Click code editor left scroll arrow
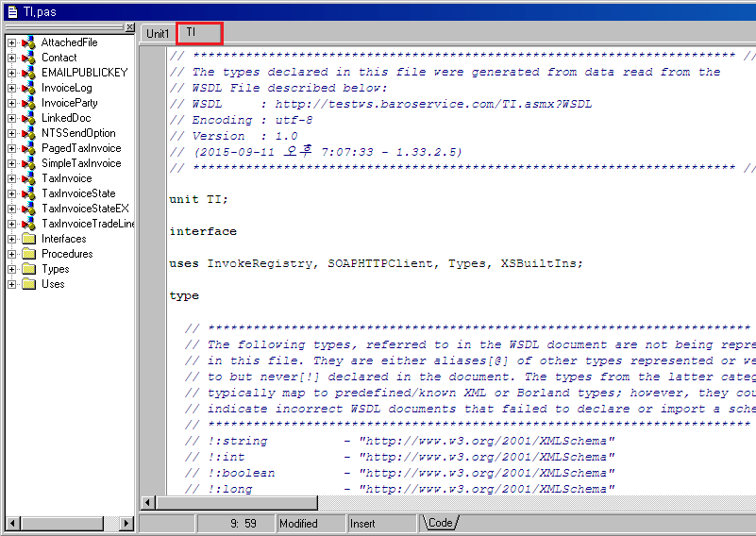Image resolution: width=756 pixels, height=536 pixels. coord(147,503)
